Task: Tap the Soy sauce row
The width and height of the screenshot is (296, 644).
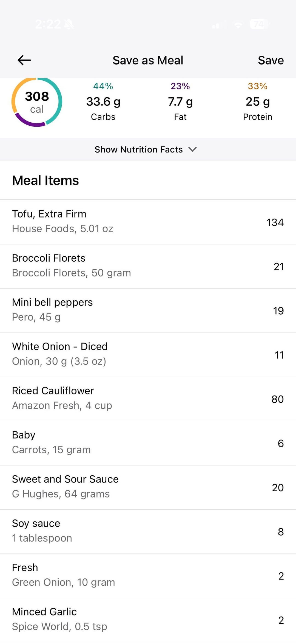Action: [148, 532]
